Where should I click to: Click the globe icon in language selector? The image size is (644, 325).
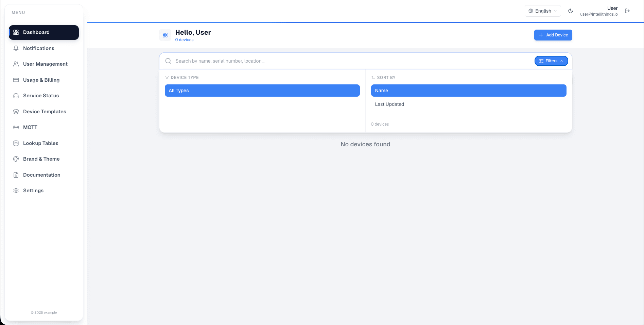(531, 11)
